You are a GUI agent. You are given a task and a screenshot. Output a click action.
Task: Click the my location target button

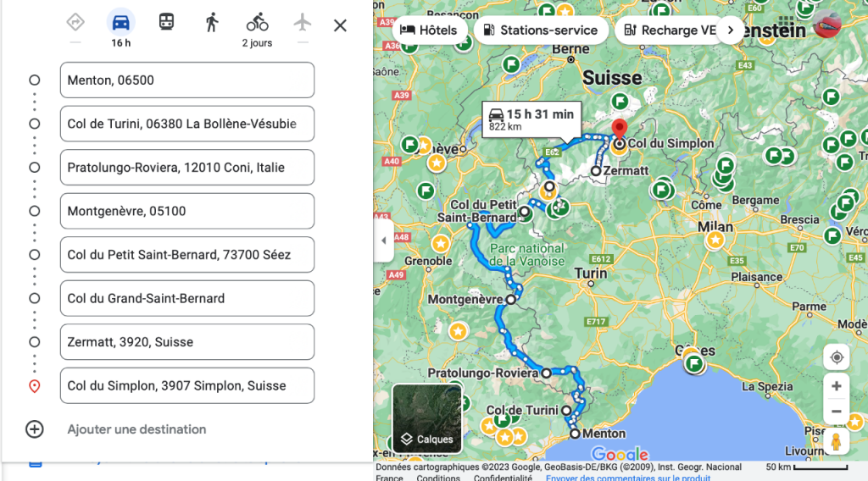(836, 357)
